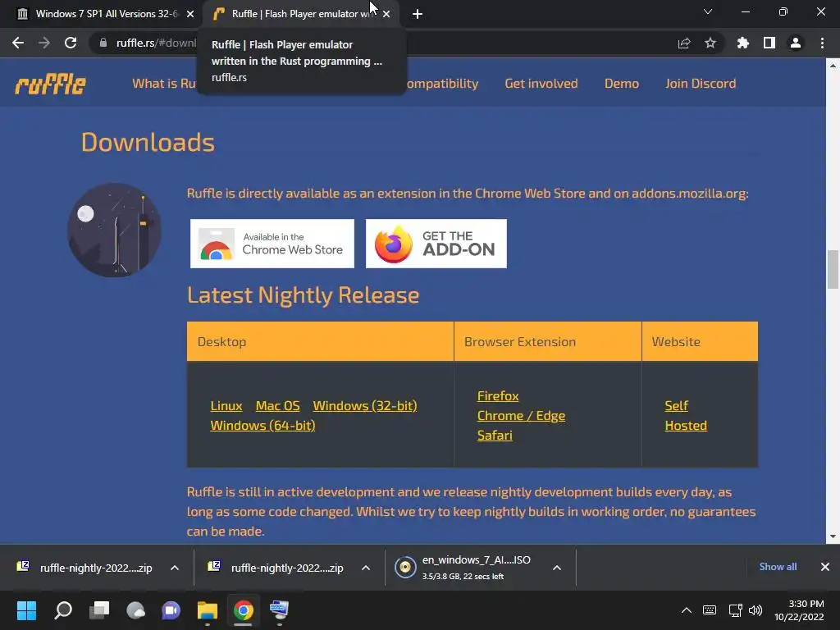Close the Ruffle Flash Player tab
The height and width of the screenshot is (630, 840).
386,14
